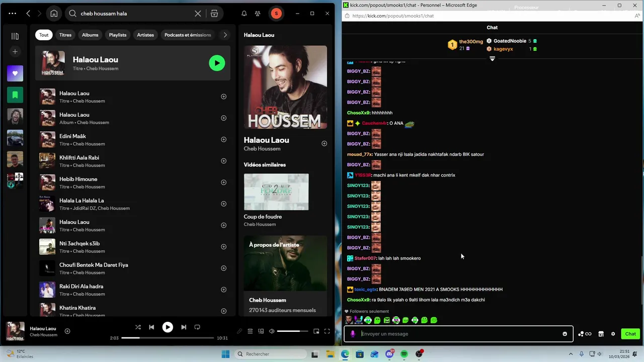This screenshot has width=644, height=362.
Task: Open Spotify friend activity icon
Action: 258,14
